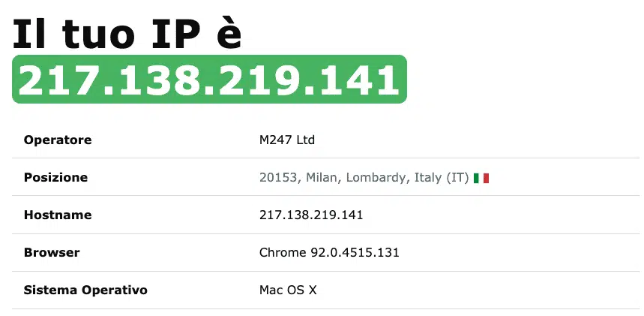This screenshot has width=644, height=316.
Task: Click the browser name Chrome
Action: 283,252
